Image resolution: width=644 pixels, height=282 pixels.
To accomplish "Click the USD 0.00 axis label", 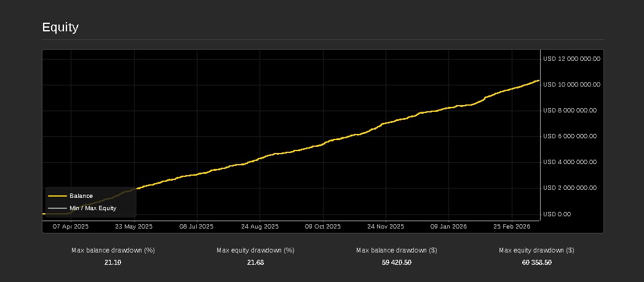I will pos(557,214).
